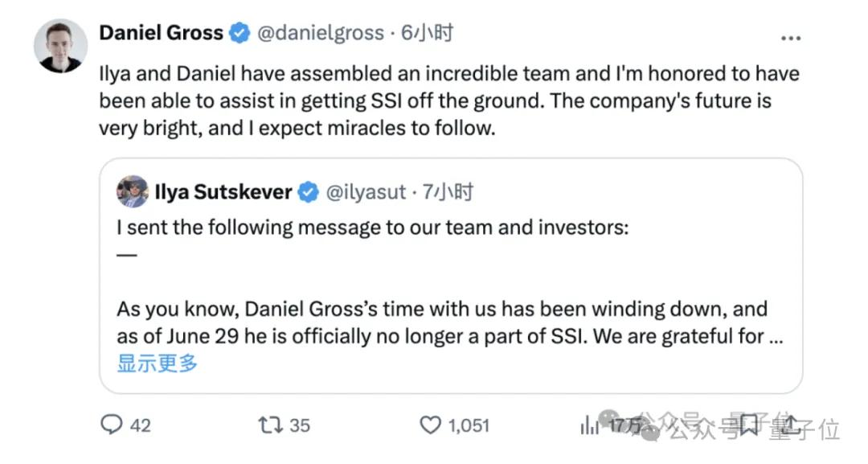Screen dimensions: 868x464
Task: Like the tweet with the heart icon
Action: tap(432, 425)
